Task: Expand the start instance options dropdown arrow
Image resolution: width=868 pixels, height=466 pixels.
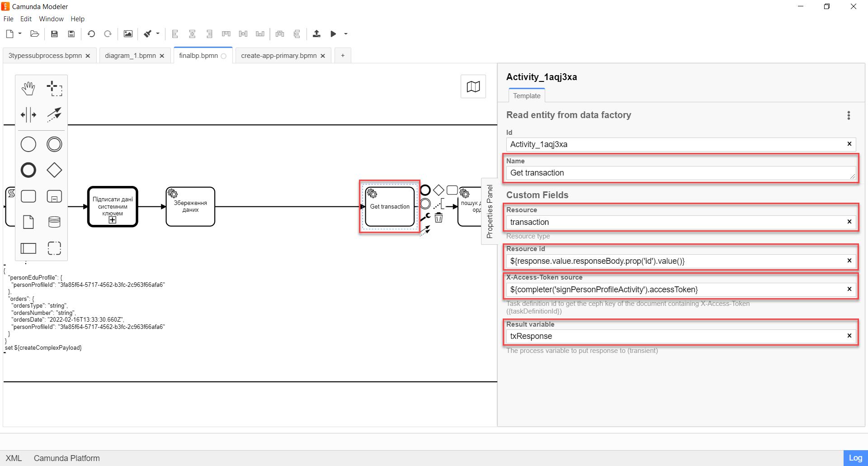Action: [346, 34]
